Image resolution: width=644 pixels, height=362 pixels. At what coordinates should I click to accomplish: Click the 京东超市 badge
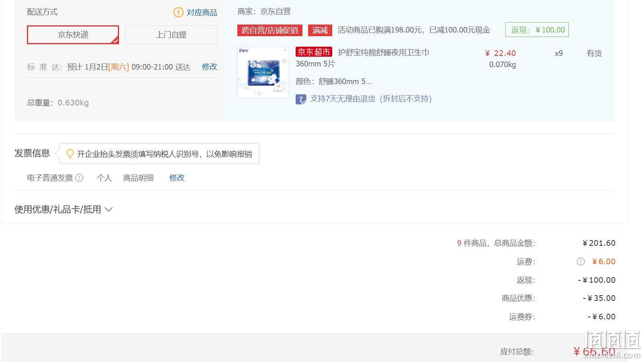[x=314, y=52]
